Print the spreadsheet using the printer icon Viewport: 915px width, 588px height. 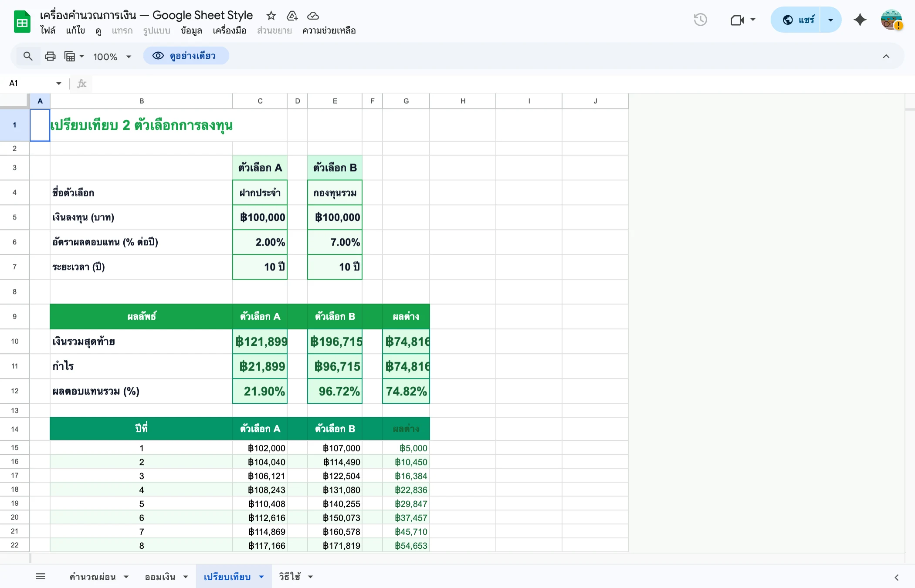click(50, 56)
